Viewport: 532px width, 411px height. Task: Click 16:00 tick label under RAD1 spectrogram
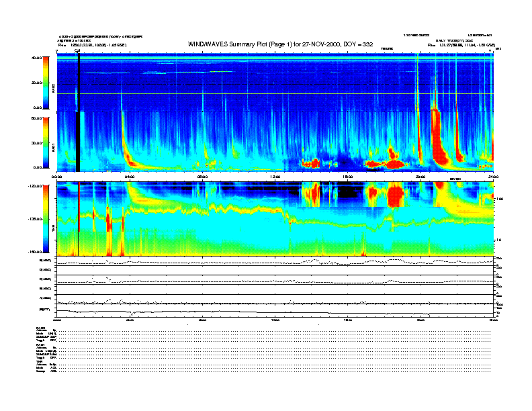pyautogui.click(x=347, y=177)
